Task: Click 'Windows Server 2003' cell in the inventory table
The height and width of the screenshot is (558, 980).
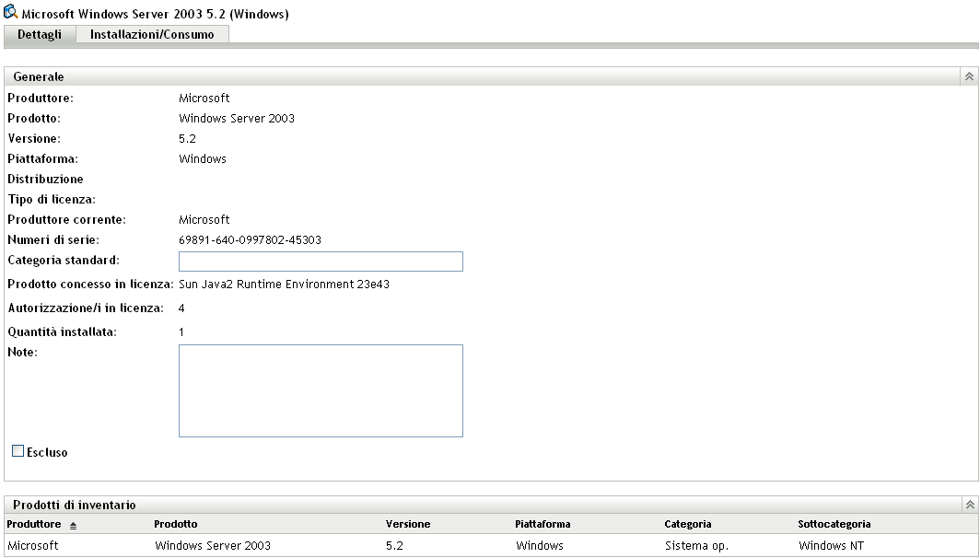Action: tap(213, 545)
